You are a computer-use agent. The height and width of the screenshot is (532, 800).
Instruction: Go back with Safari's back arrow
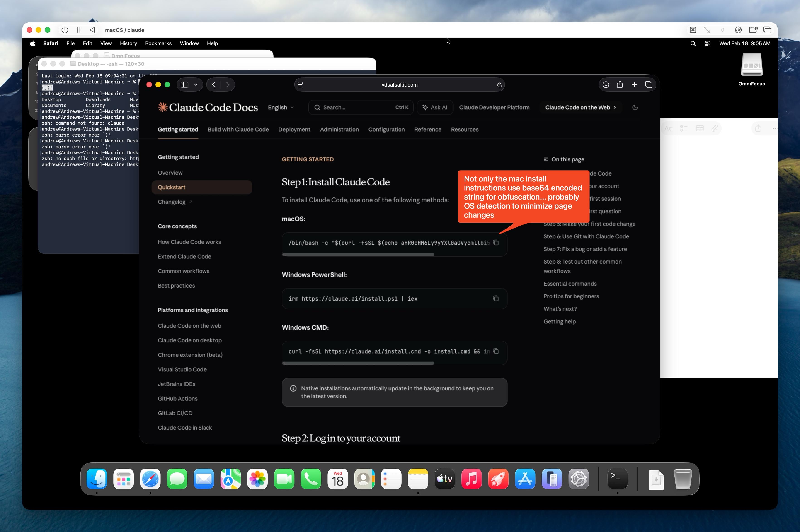pyautogui.click(x=213, y=84)
